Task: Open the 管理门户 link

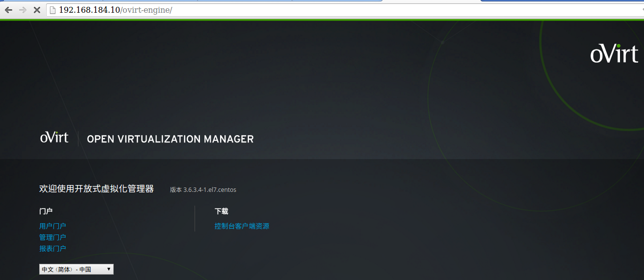Action: click(52, 237)
